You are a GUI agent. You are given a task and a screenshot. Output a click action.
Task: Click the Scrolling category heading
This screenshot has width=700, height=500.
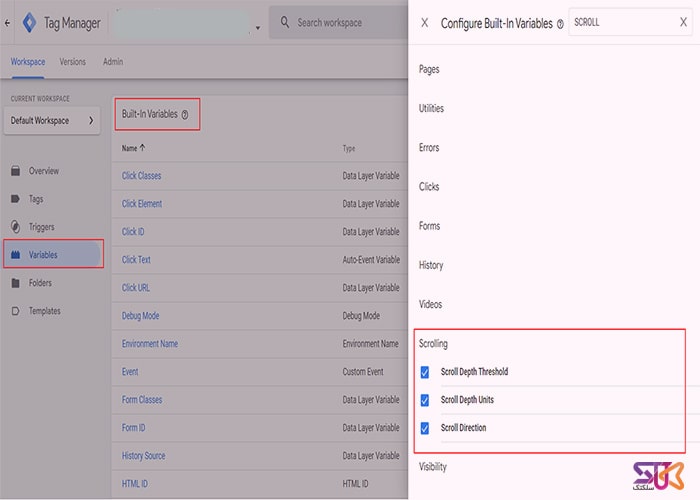tap(433, 343)
